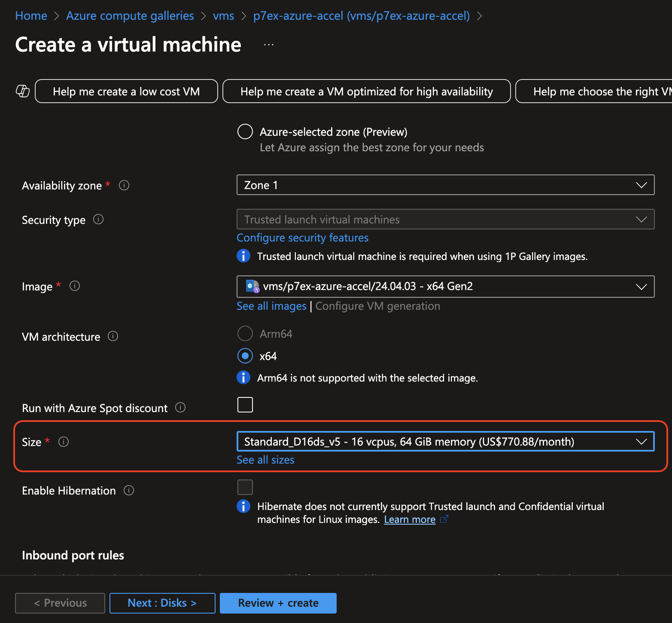Viewport: 672px width, 623px height.
Task: Open the ellipsis menu next to page title
Action: 269,45
